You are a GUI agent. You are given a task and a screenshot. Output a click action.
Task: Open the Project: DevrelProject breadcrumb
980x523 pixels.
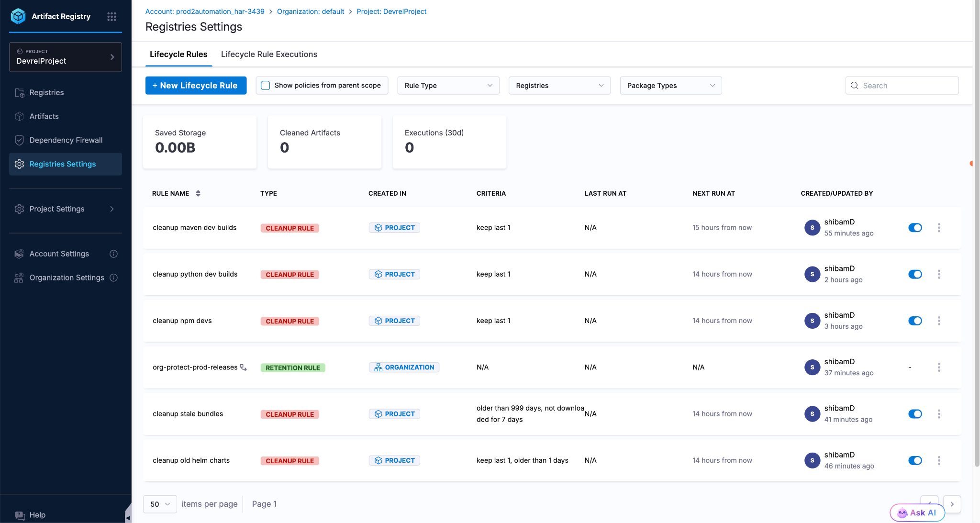tap(391, 11)
